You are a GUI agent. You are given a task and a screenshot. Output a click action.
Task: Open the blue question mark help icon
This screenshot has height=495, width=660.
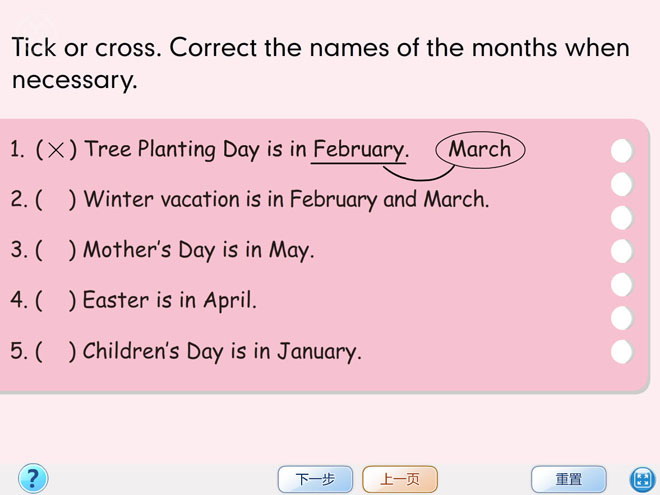32,478
